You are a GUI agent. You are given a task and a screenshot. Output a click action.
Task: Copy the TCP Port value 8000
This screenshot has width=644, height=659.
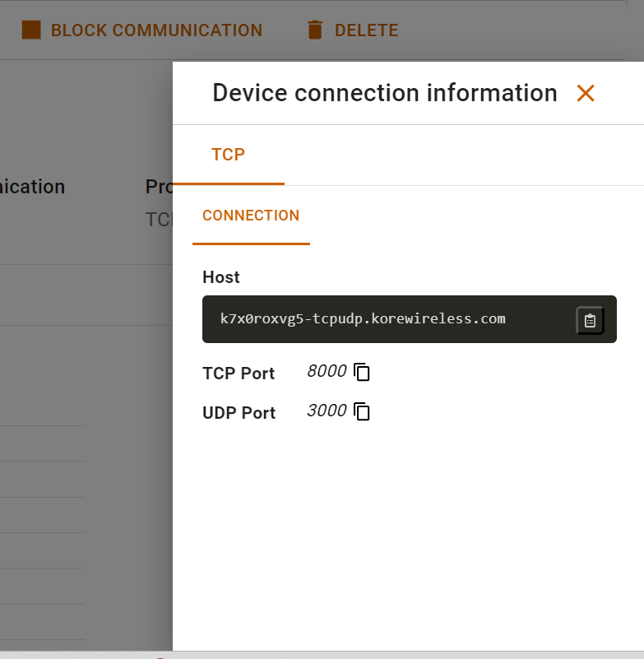pos(362,373)
